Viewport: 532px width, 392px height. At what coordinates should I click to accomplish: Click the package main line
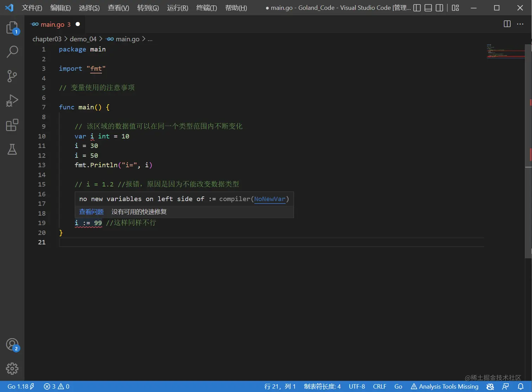[82, 50]
